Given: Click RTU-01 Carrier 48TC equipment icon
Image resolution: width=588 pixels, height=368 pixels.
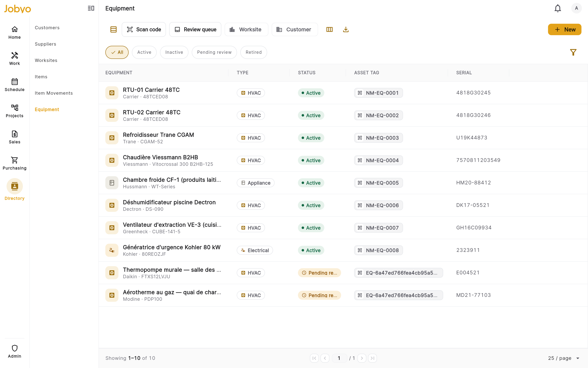Looking at the screenshot, I should point(112,93).
